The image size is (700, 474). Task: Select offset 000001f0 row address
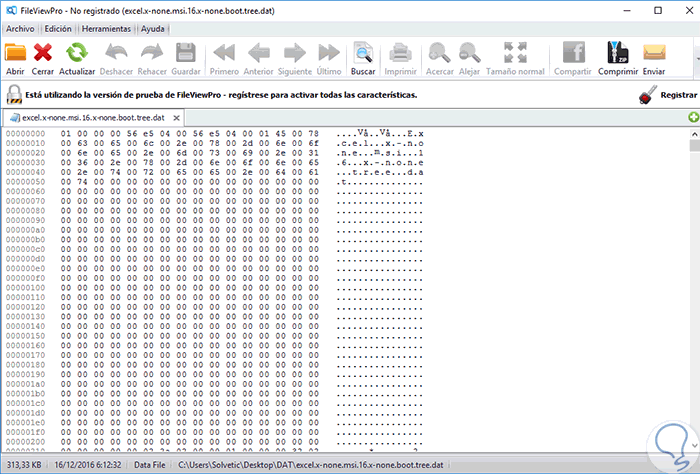pos(26,432)
